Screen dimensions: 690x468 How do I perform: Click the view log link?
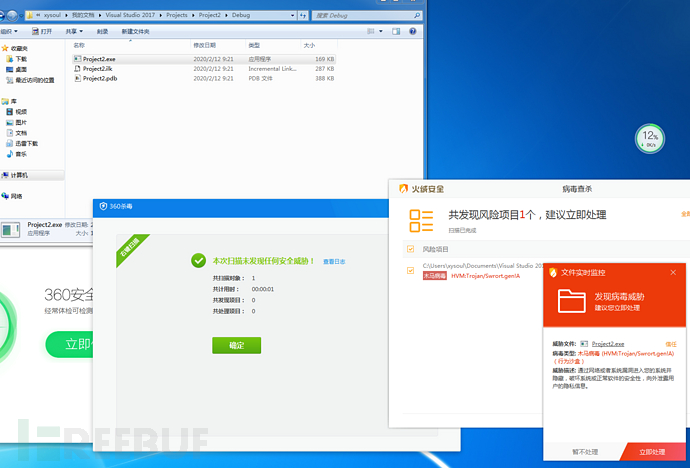tap(334, 261)
